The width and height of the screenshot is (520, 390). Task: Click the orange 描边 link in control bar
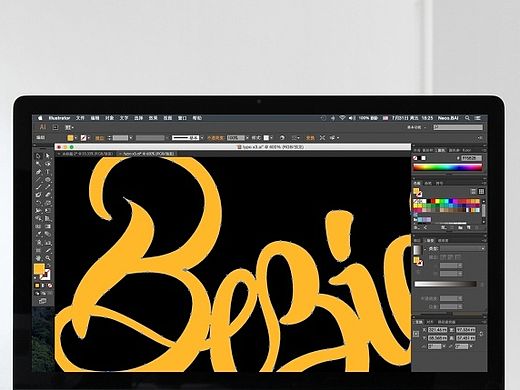coord(100,138)
